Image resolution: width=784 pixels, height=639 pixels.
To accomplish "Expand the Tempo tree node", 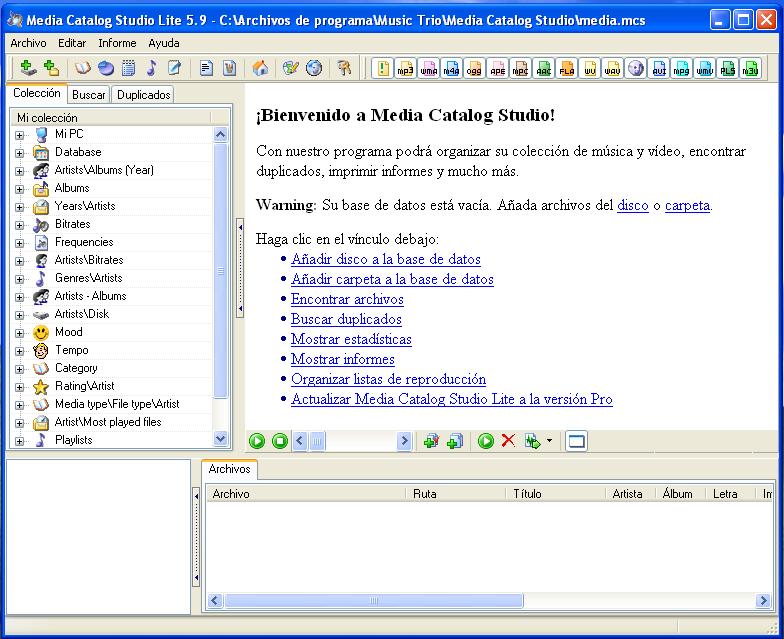I will pyautogui.click(x=20, y=351).
